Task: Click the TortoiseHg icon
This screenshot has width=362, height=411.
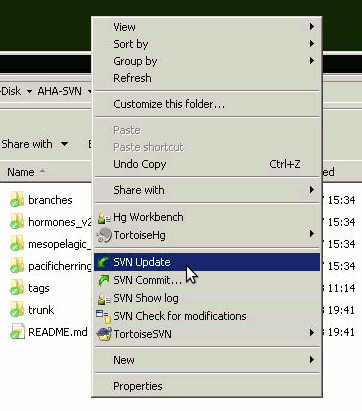Action: 104,235
